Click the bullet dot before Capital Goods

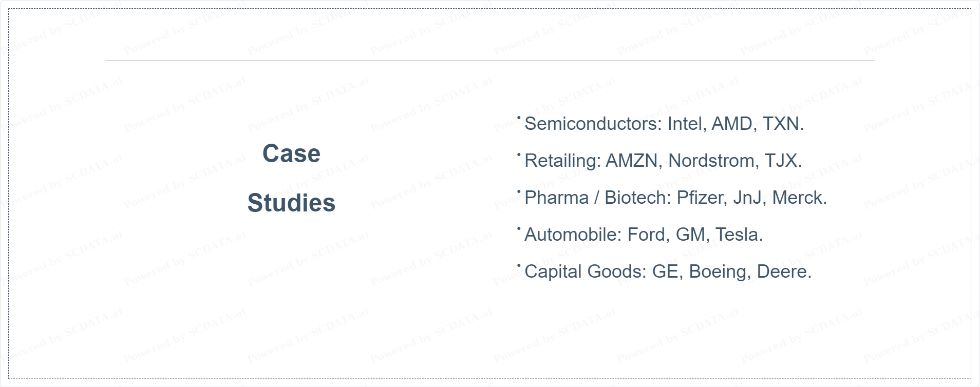point(519,265)
